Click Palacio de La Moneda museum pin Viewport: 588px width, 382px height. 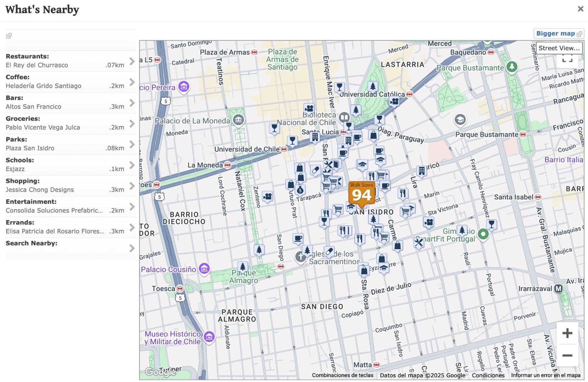coord(238,120)
